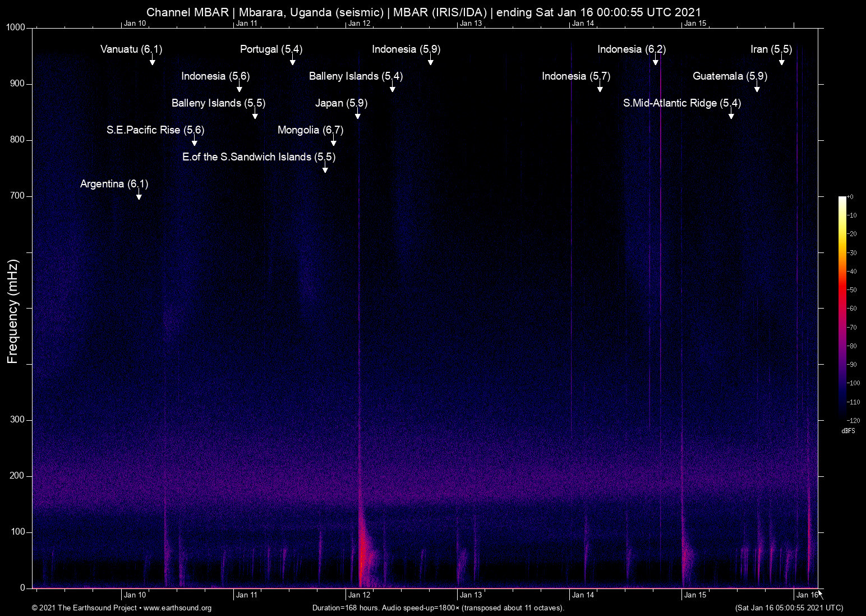Screen dimensions: 866x616
Task: Select the Portugal (5.4) event label
Action: (271, 49)
